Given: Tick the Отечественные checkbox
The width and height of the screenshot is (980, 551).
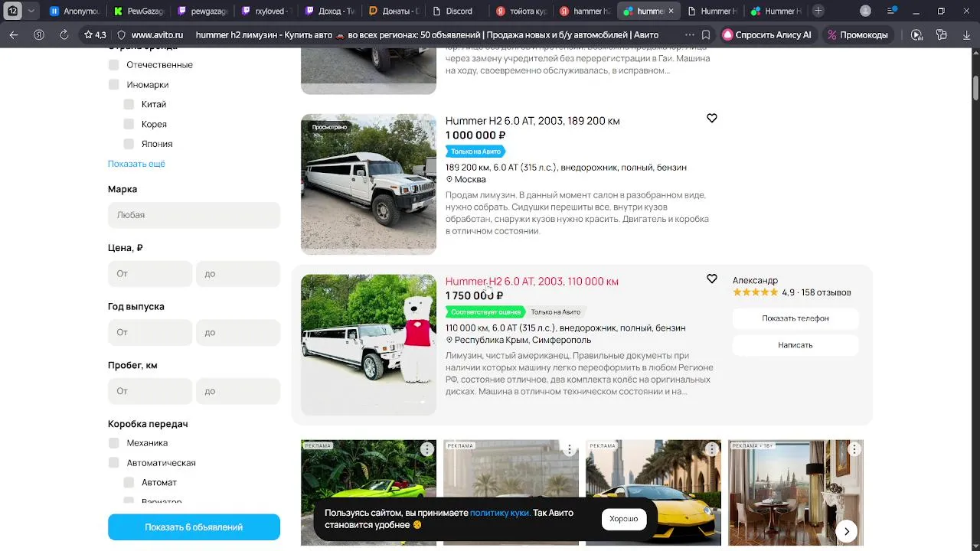Looking at the screenshot, I should (x=113, y=64).
